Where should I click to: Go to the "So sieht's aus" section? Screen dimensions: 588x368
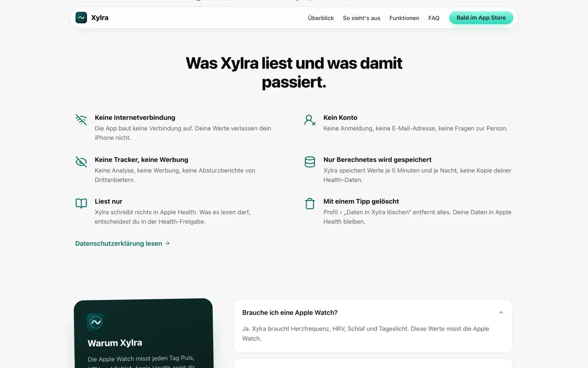click(x=362, y=18)
